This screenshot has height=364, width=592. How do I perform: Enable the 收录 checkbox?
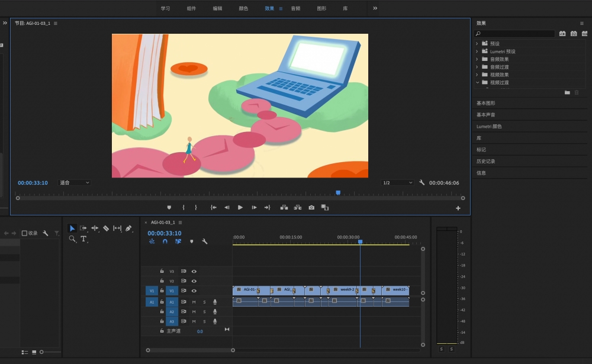[x=24, y=233]
